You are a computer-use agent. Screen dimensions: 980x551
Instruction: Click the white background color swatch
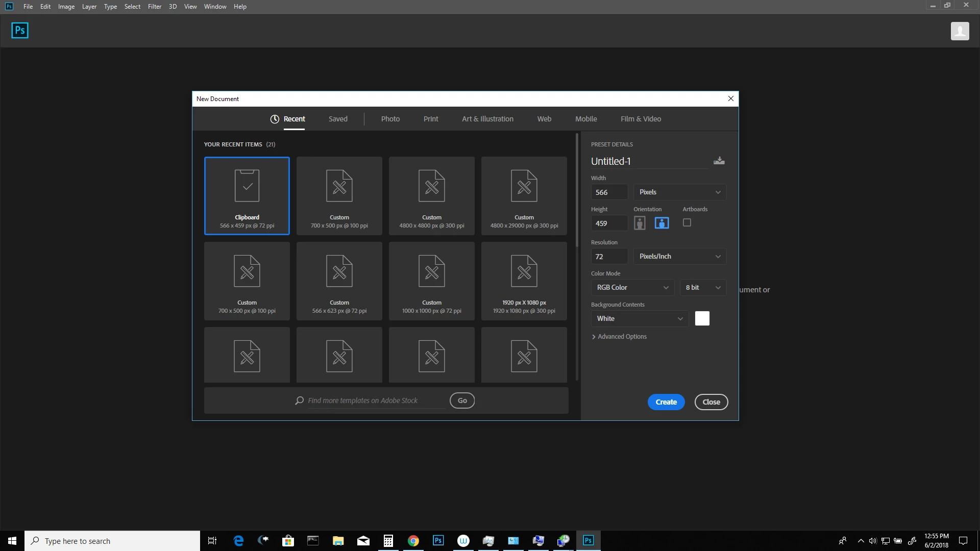point(702,318)
